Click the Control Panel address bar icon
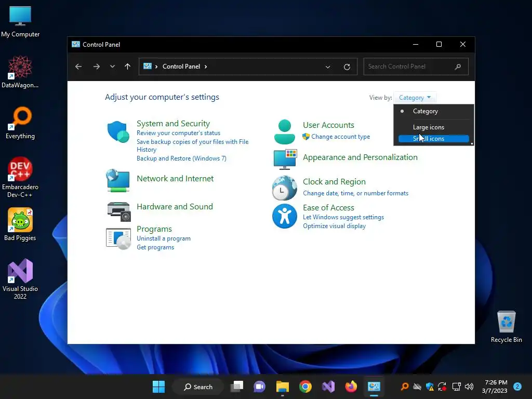Viewport: 532px width, 399px height. (147, 66)
